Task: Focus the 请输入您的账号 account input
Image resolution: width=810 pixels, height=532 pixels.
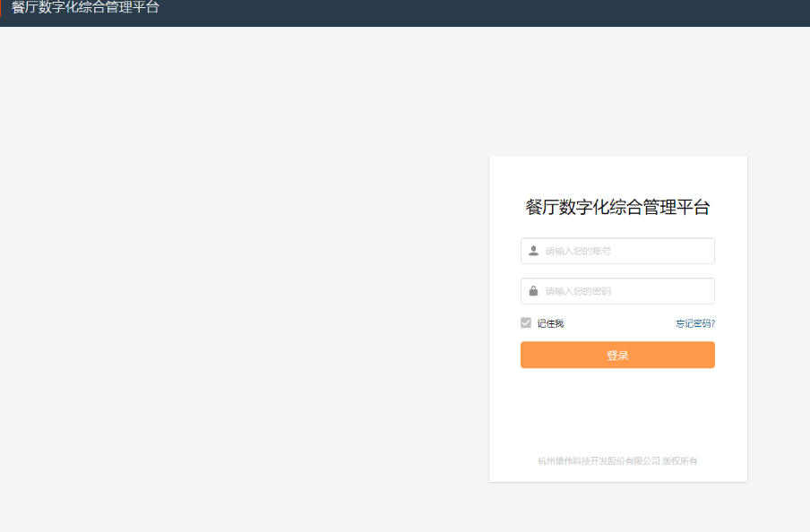Action: tap(618, 251)
